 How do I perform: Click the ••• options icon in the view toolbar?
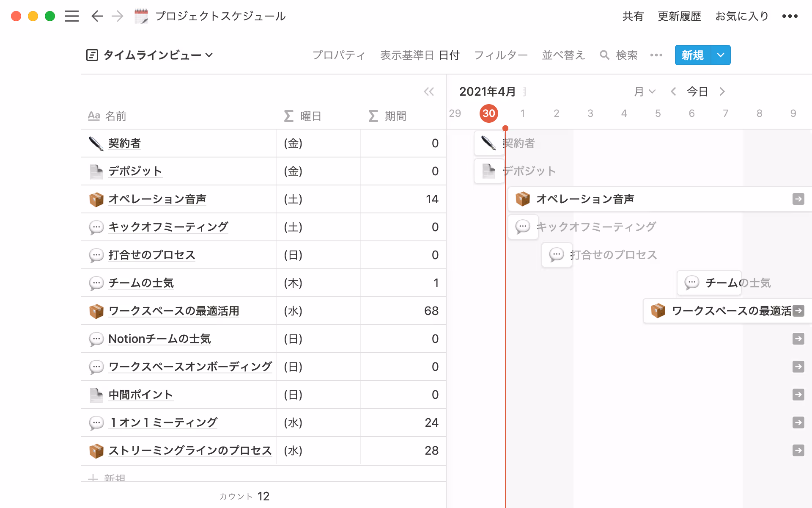(x=656, y=55)
